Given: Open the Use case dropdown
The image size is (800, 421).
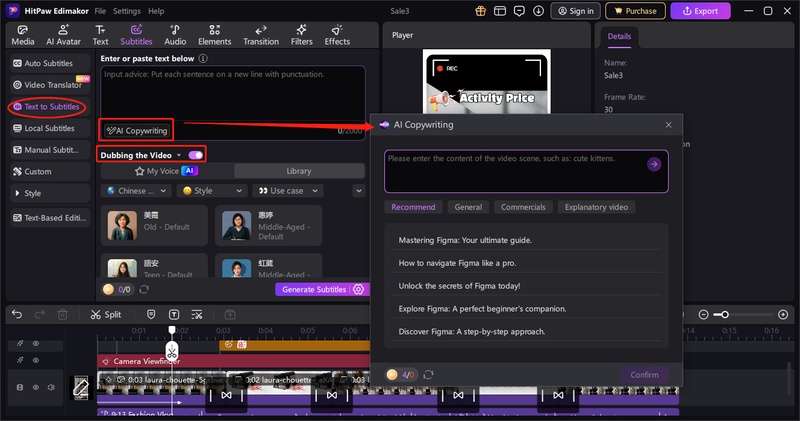Looking at the screenshot, I should tap(288, 190).
